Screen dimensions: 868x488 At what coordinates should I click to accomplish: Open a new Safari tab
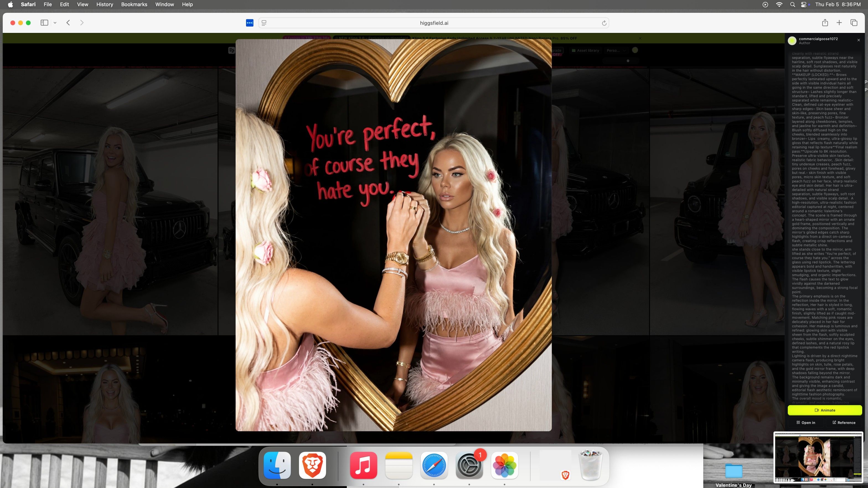point(839,23)
